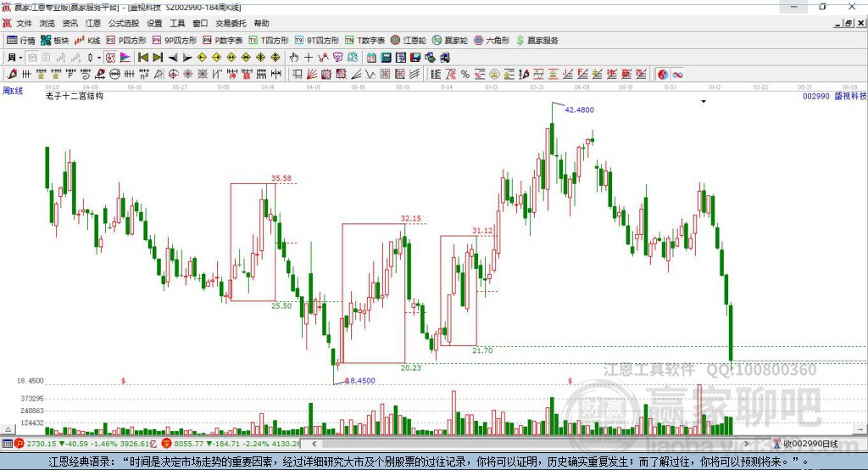The height and width of the screenshot is (470, 868).
Task: Click the black left arrow icon
Action: (173, 58)
